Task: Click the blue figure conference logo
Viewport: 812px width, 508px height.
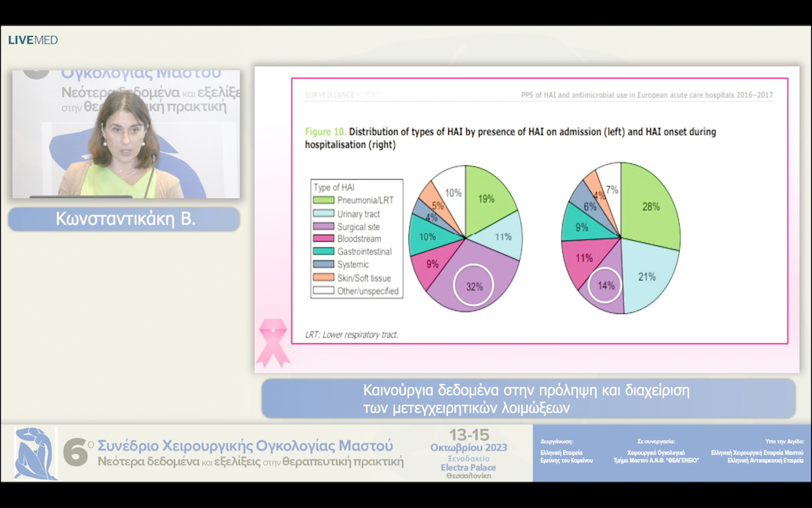Action: point(35,453)
